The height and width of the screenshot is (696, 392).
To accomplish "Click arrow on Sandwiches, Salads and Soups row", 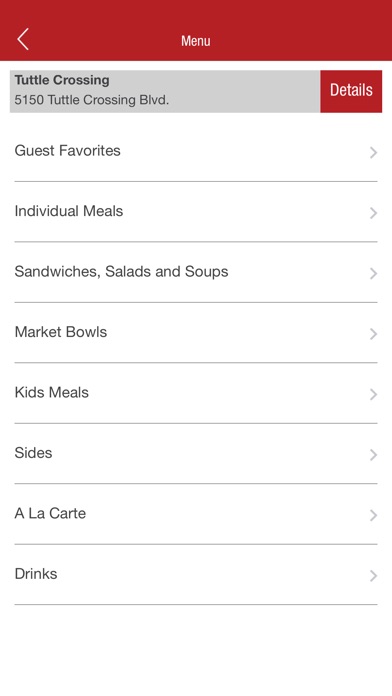I will click(x=373, y=273).
